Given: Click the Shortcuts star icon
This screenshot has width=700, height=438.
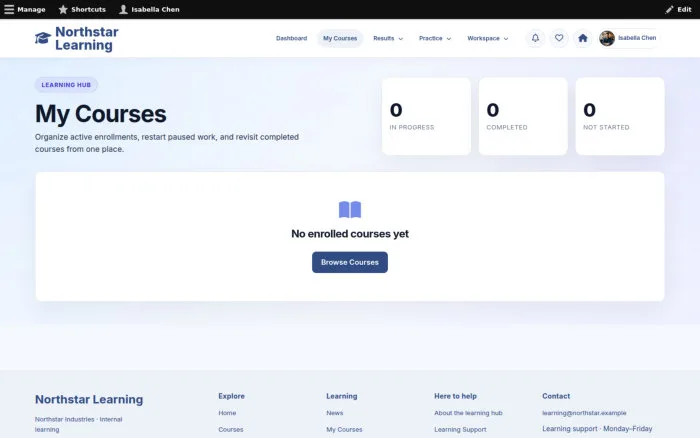Looking at the screenshot, I should (63, 9).
